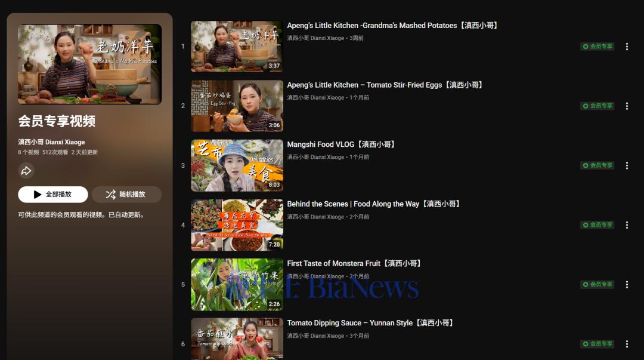Play the Mangshi Food VLOG thumbnail
644x360 pixels.
point(237,165)
